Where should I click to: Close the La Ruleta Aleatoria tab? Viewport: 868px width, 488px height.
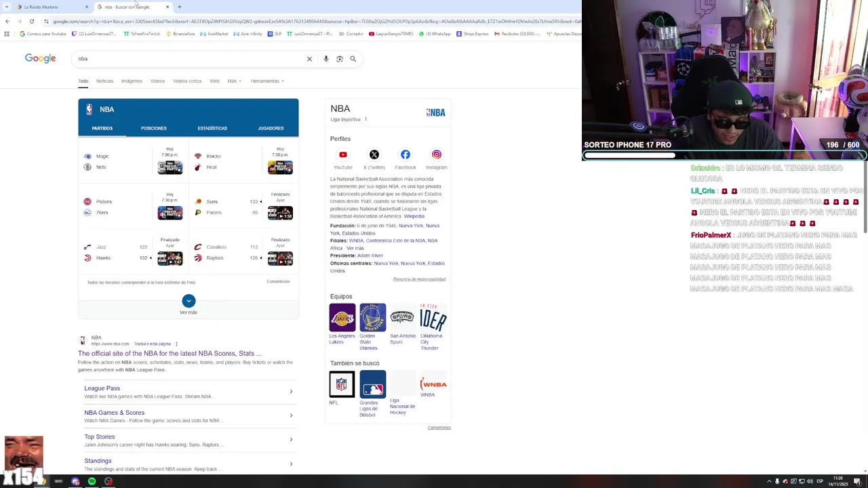[x=87, y=7]
